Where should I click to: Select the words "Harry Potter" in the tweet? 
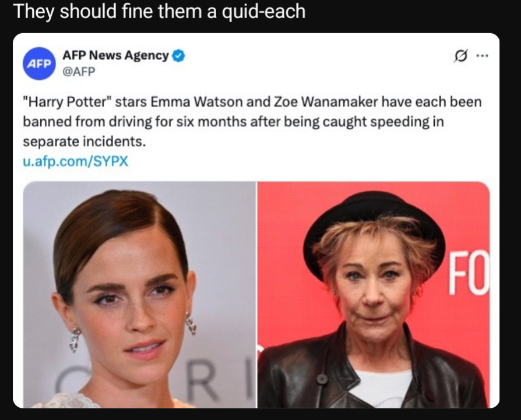pos(68,101)
